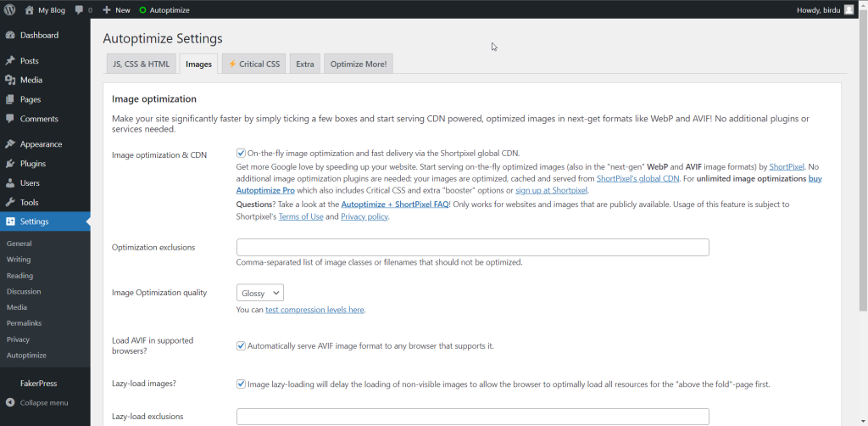Screen dimensions: 868x426
Task: Toggle the serve AVIF format checkbox
Action: click(x=241, y=345)
